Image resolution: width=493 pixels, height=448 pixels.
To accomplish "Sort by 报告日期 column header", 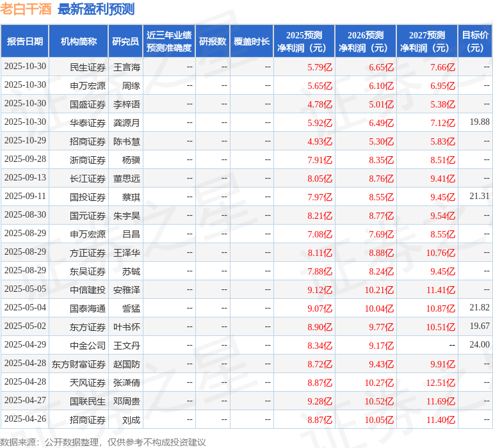I will pos(25,42).
